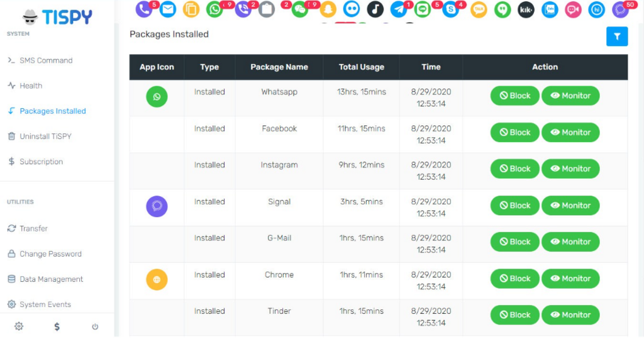Monitor the Signal package
This screenshot has width=644, height=339.
click(570, 206)
